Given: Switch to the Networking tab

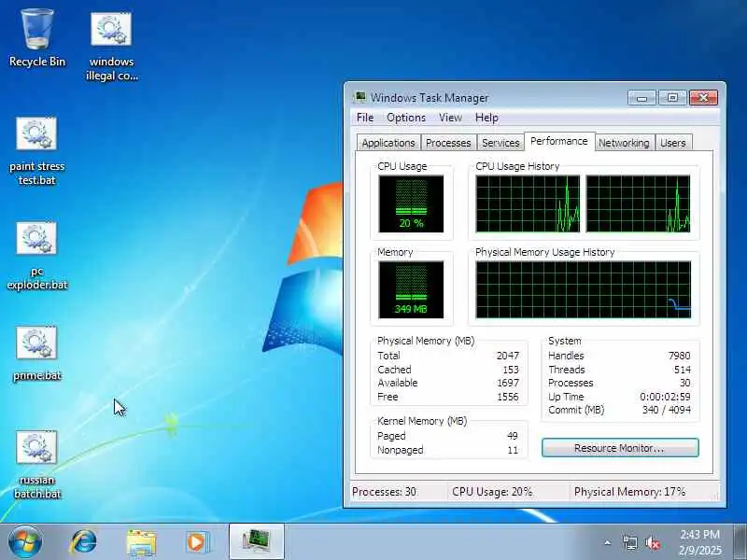Looking at the screenshot, I should [624, 143].
